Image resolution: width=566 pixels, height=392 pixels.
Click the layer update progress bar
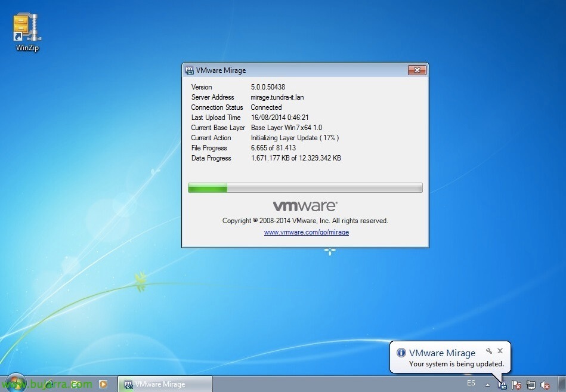[x=305, y=188]
